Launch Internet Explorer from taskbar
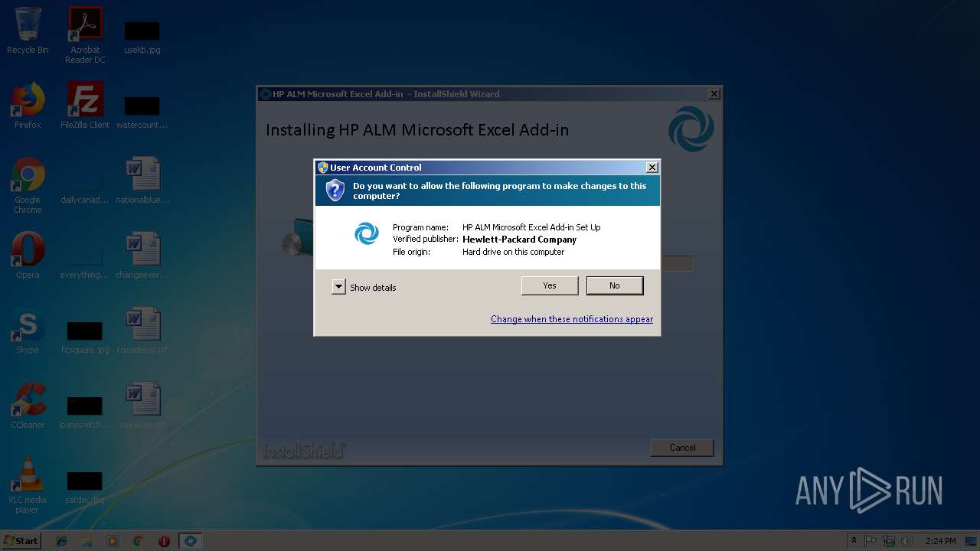 (61, 541)
